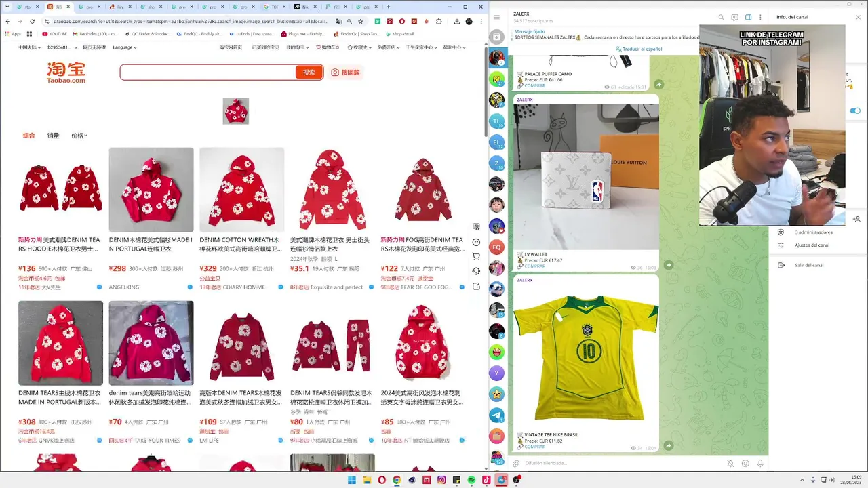Open YOUTUBE bookmark
This screenshot has height=488, width=868.
pyautogui.click(x=54, y=33)
